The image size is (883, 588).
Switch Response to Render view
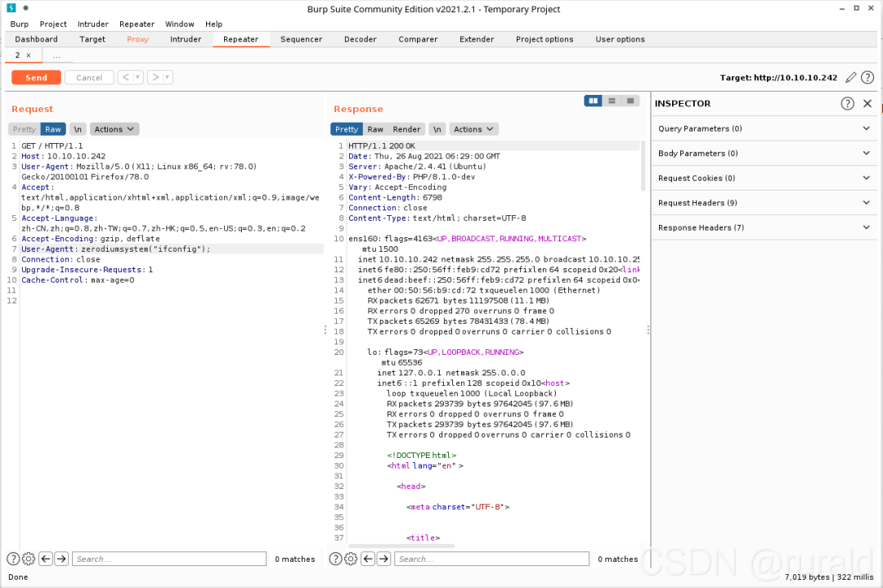[x=406, y=129]
